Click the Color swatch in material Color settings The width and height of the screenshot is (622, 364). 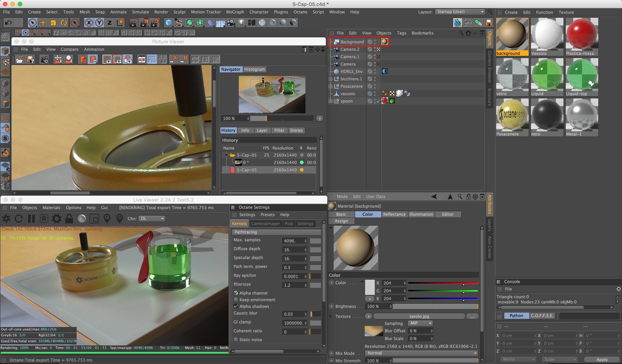tap(370, 287)
